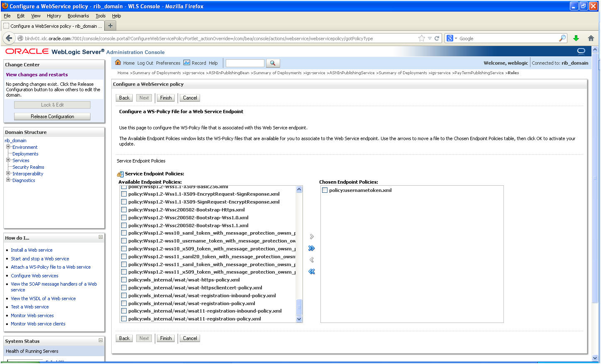Open the History menu
The height and width of the screenshot is (364, 601).
pos(54,16)
